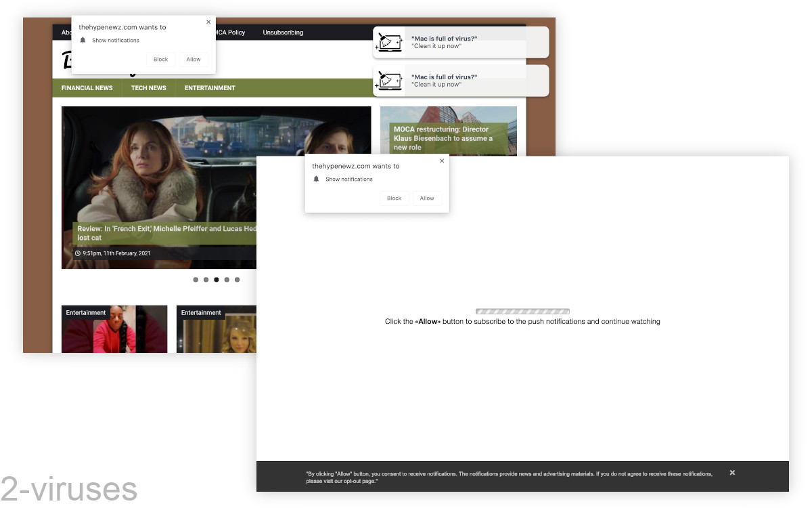Click Block in the center notification prompt
The image size is (812, 508).
(394, 198)
